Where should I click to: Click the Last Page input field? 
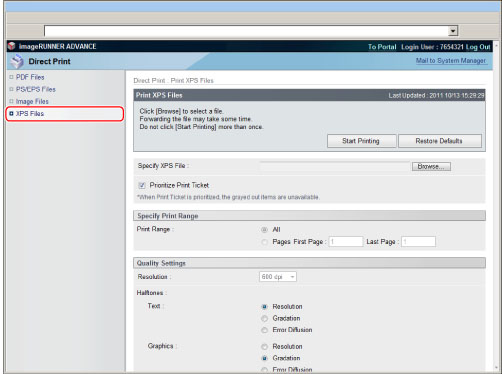point(418,242)
